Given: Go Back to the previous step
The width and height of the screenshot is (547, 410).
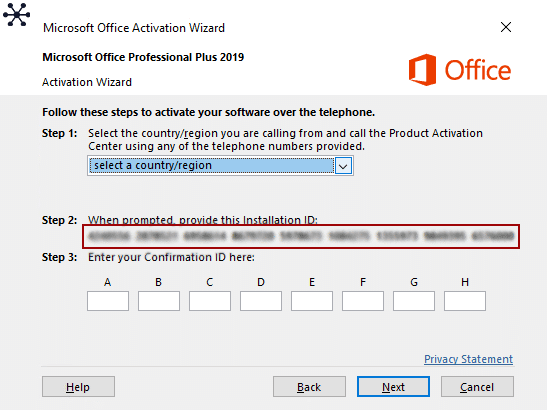Looking at the screenshot, I should point(309,387).
